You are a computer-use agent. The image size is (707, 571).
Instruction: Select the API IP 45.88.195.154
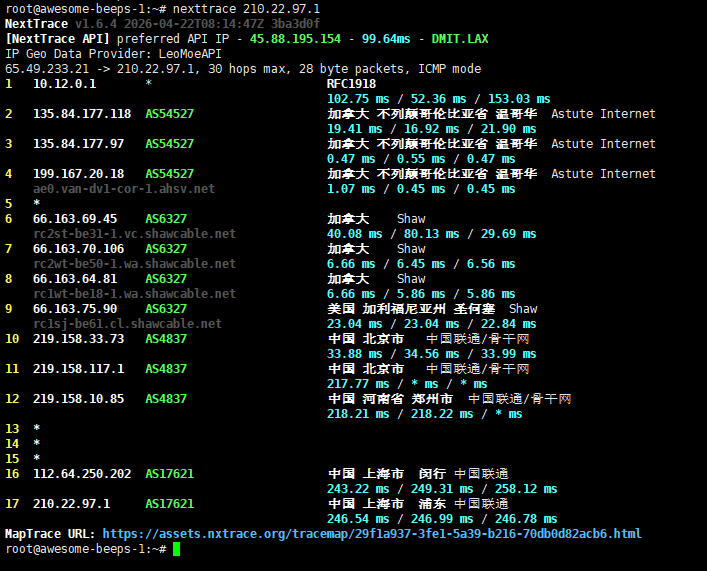295,39
